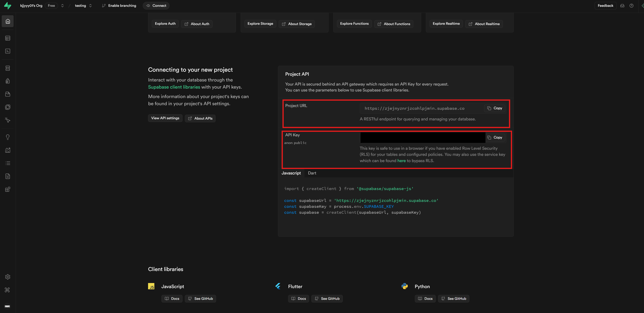Open Storage sidebar icon
The height and width of the screenshot is (313, 644).
[x=8, y=94]
